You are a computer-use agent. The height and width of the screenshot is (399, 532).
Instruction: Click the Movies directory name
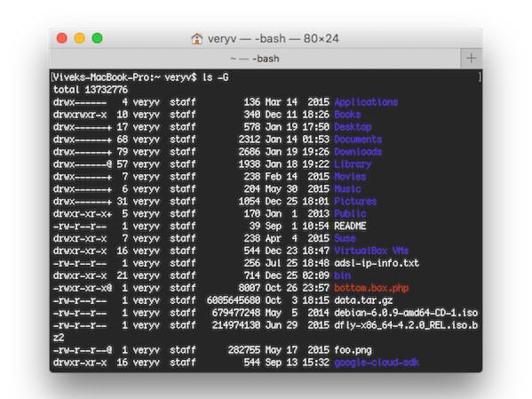point(350,177)
